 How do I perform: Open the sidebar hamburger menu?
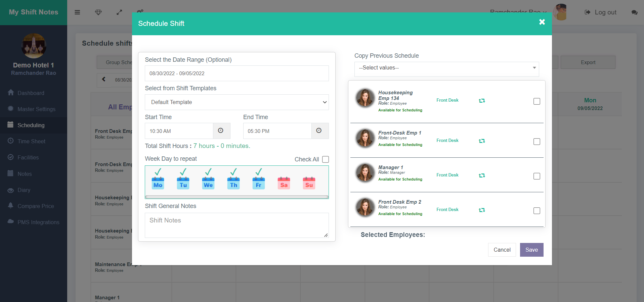[x=77, y=12]
